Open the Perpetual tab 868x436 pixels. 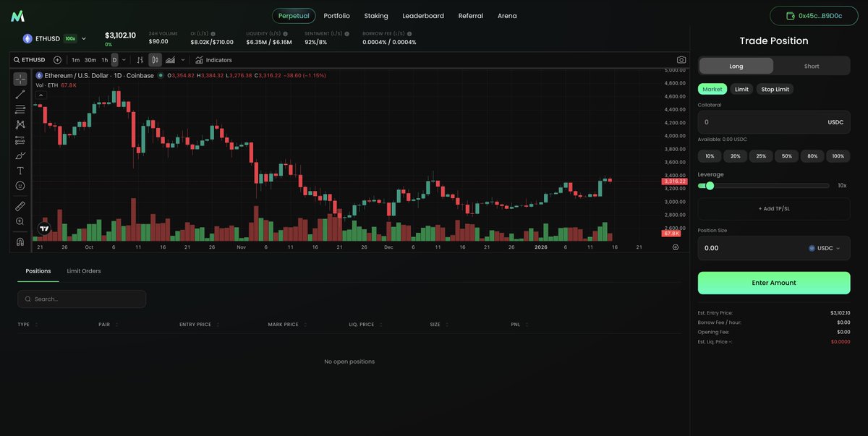point(294,16)
